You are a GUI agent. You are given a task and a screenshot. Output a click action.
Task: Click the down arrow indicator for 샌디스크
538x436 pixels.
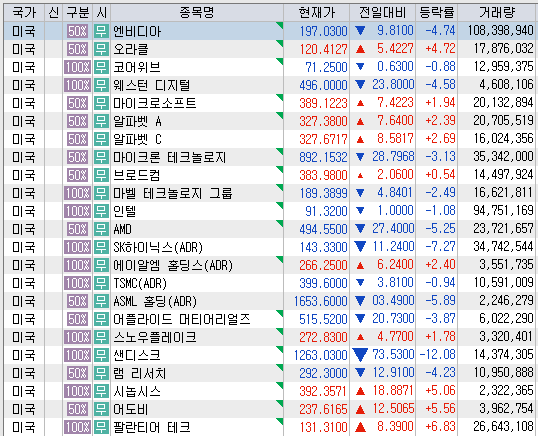coord(360,355)
